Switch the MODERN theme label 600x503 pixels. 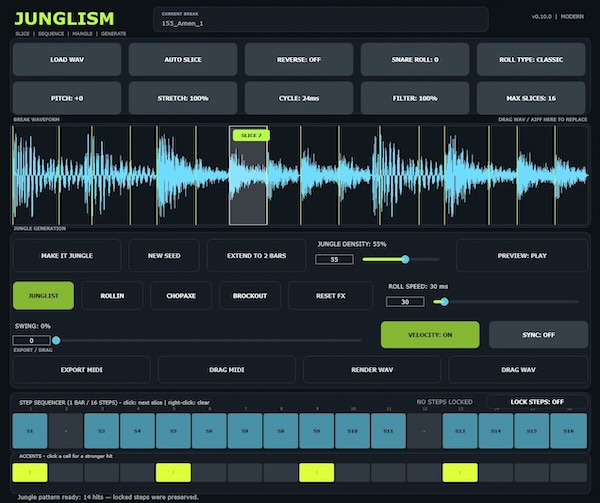pyautogui.click(x=572, y=16)
